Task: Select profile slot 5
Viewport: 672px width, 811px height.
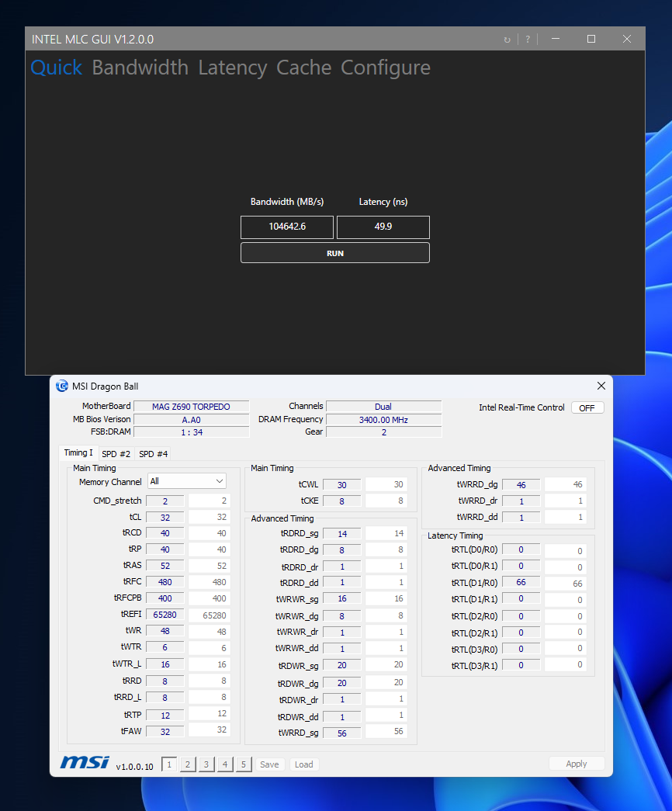Action: click(244, 764)
